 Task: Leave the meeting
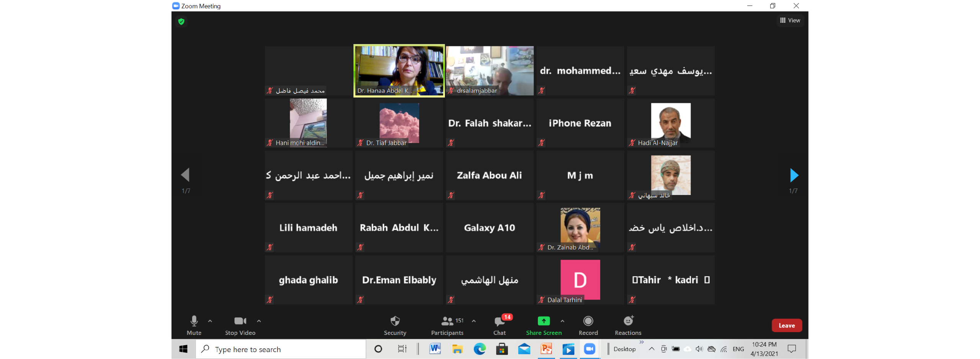(x=787, y=325)
